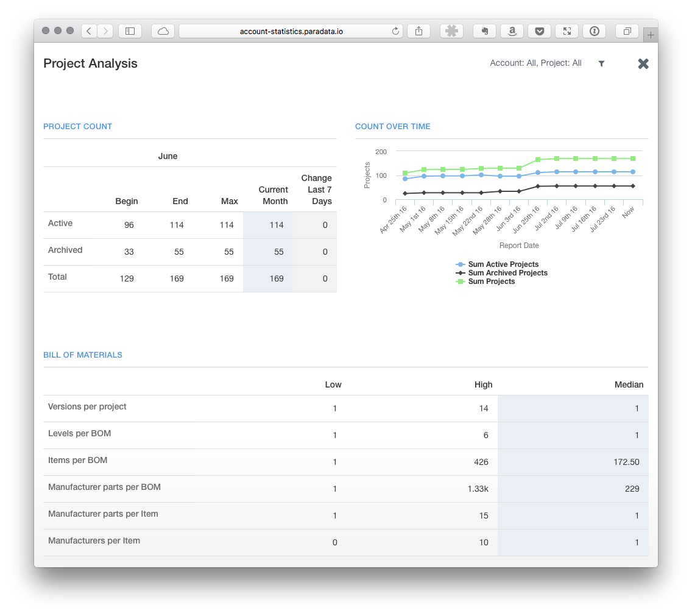Click the Account and Project filter text
Viewport: 692px width, 616px height.
(535, 63)
